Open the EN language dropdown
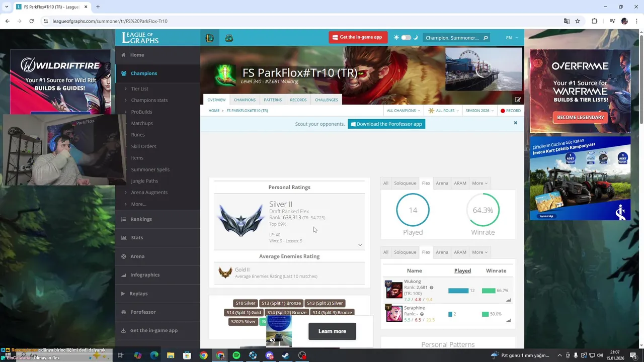Viewport: 644px width, 362px height. click(512, 38)
